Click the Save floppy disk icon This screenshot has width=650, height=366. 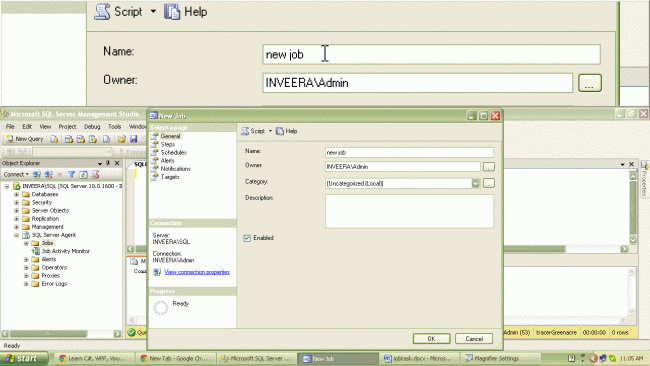(x=133, y=139)
